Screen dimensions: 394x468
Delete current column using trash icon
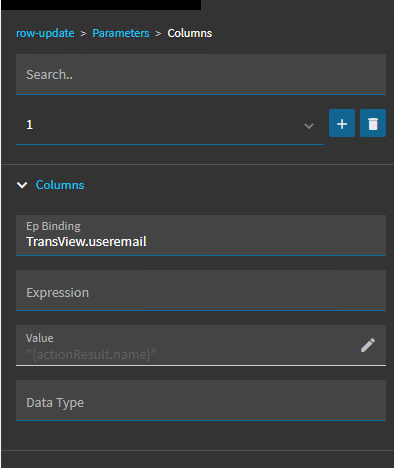click(x=373, y=123)
